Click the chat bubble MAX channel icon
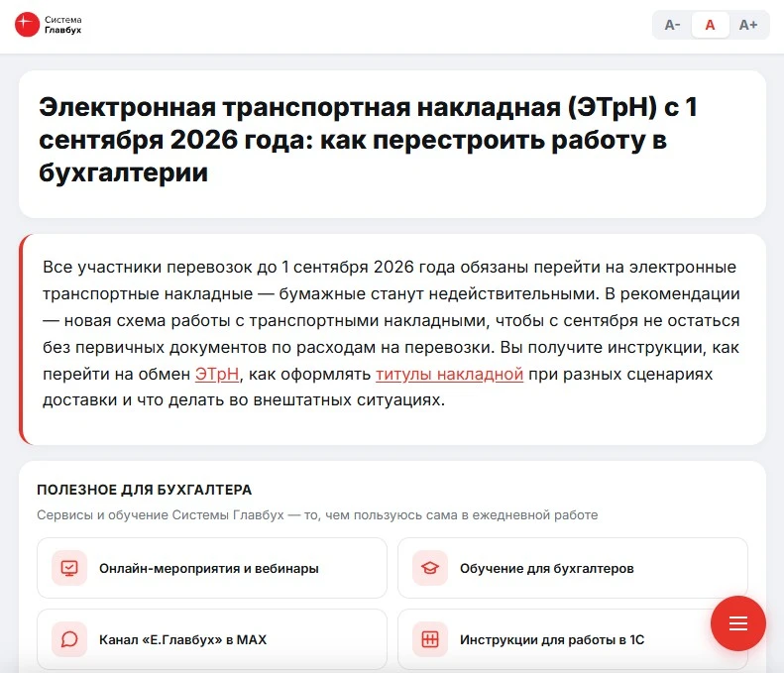The height and width of the screenshot is (673, 784). coord(69,639)
